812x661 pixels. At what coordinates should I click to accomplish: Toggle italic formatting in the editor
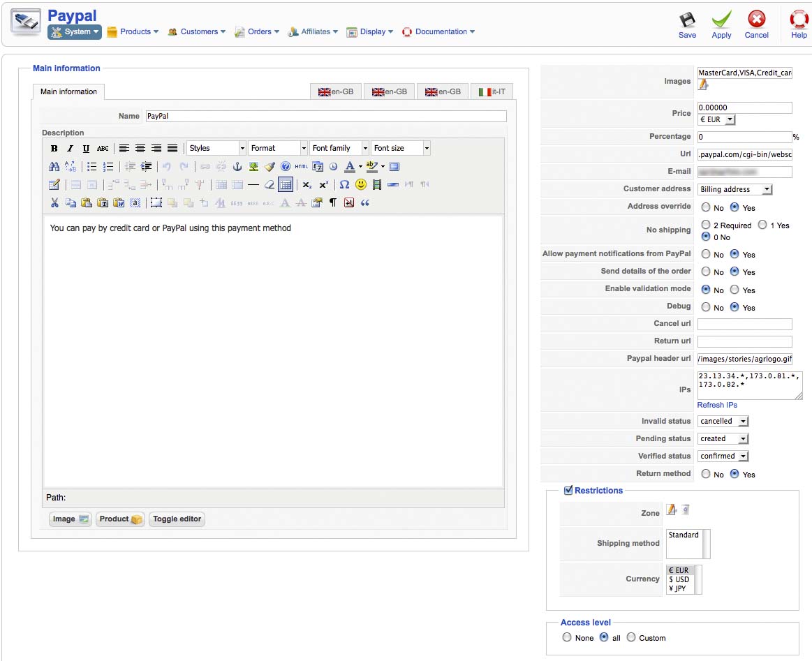70,149
